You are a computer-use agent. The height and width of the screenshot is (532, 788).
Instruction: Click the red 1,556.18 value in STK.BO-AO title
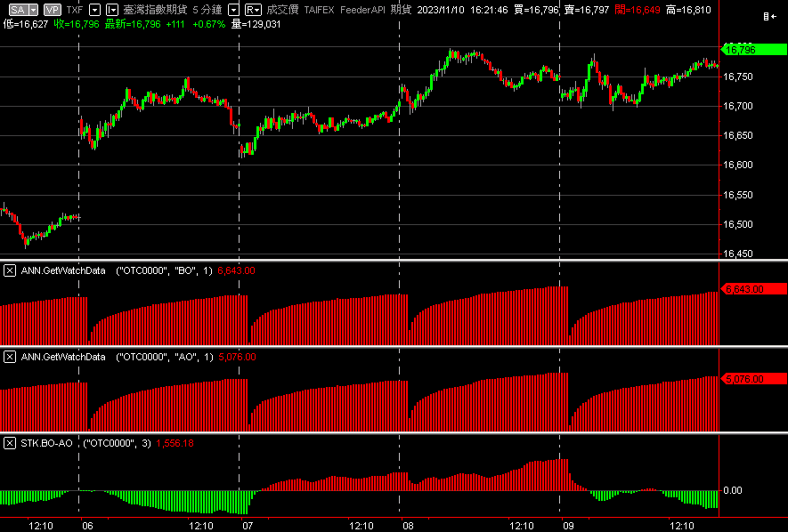coord(175,444)
